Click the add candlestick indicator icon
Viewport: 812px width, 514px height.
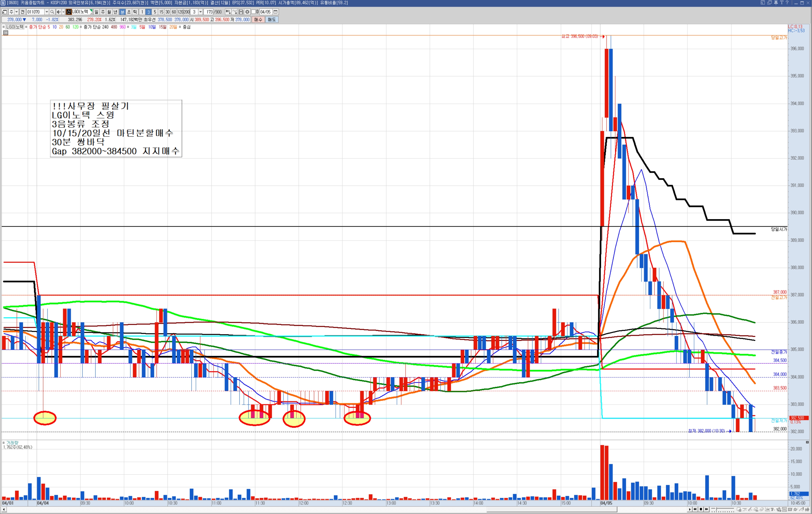[228, 12]
